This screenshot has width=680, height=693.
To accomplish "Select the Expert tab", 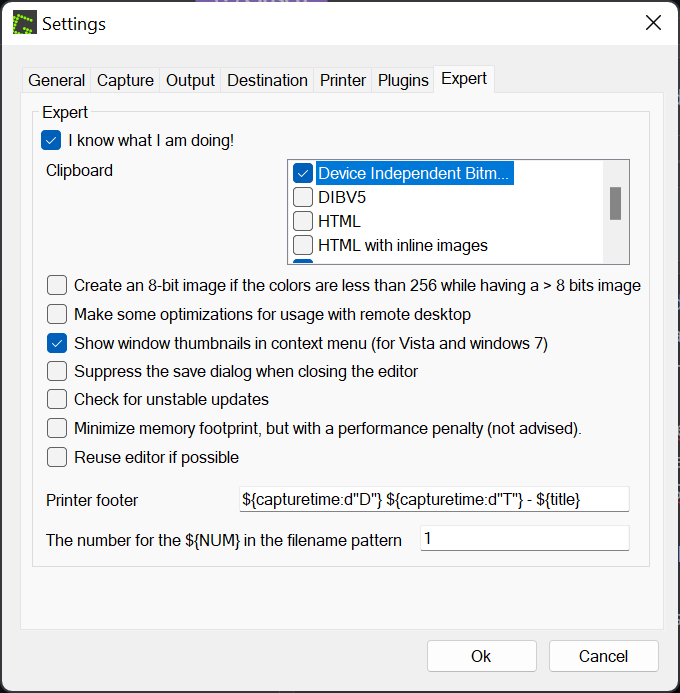I will point(464,79).
